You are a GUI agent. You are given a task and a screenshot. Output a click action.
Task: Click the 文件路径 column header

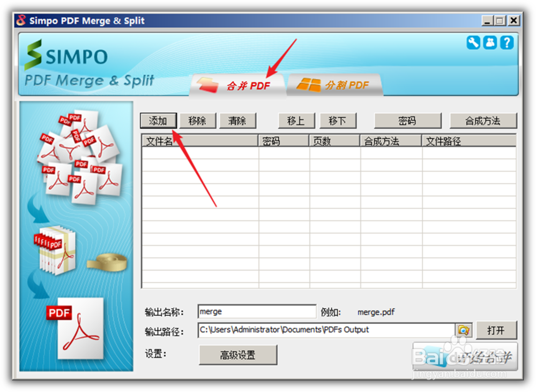pos(470,140)
